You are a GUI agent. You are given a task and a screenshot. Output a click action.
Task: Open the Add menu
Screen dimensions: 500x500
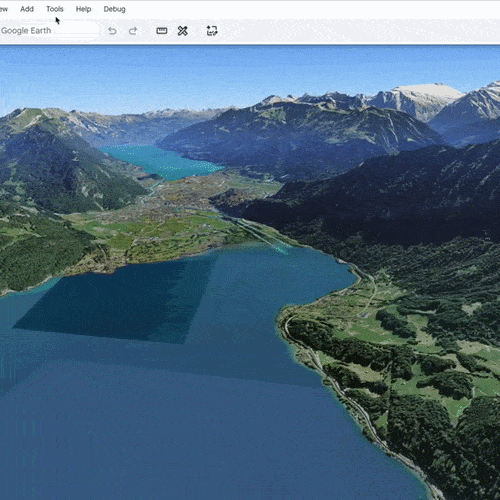(x=27, y=9)
